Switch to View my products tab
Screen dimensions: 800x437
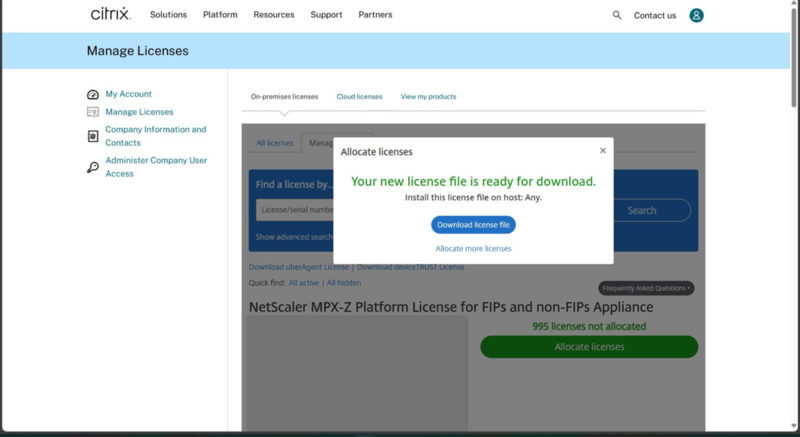428,96
